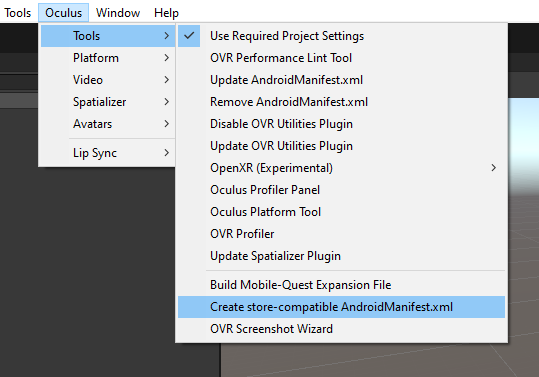The image size is (539, 377).
Task: Open Oculus Platform Tool
Action: click(x=341, y=212)
